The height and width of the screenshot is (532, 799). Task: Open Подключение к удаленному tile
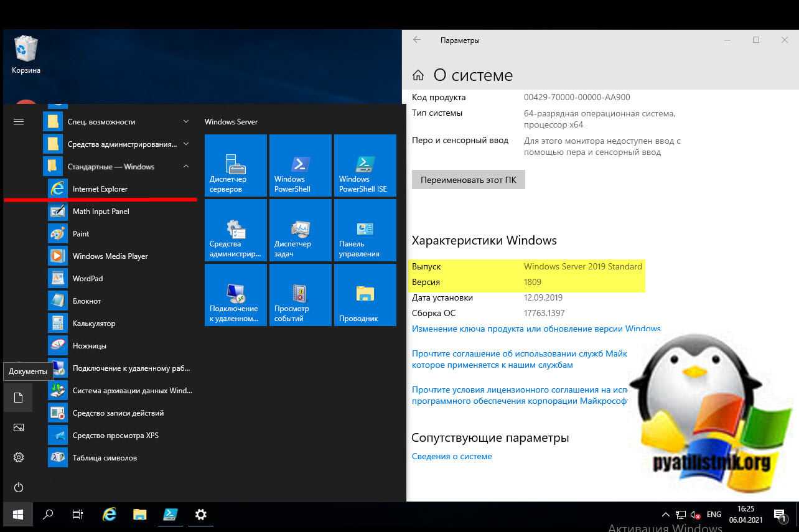click(x=236, y=295)
